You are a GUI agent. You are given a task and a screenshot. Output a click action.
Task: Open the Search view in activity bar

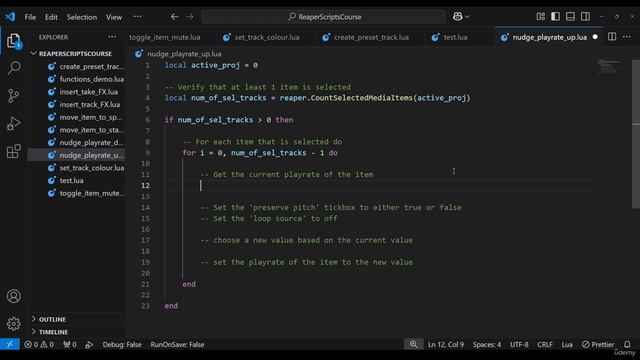[14, 67]
